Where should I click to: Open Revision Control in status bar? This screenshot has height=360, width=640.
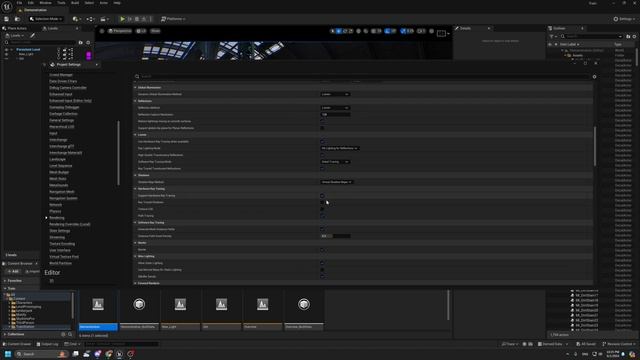click(620, 344)
